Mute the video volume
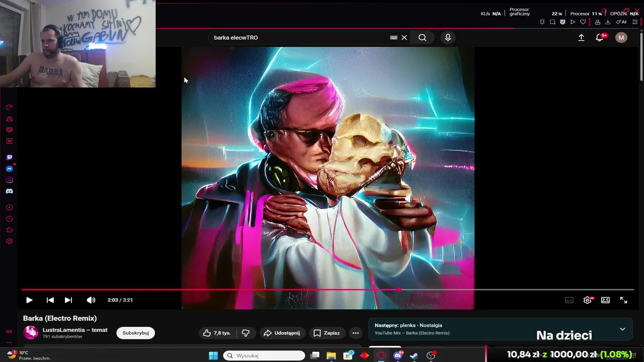Screen dimensions: 644x362 [x=91, y=300]
